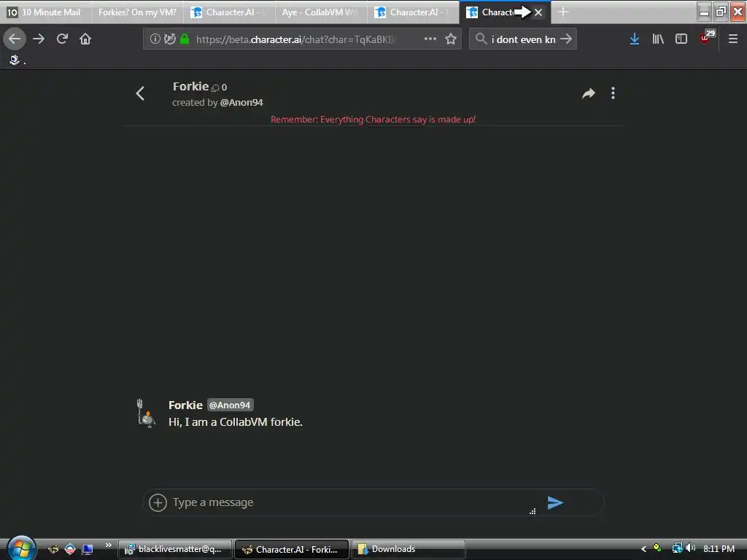Submit search with the arrow in search box
Viewport: 747px width, 560px height.
[566, 39]
